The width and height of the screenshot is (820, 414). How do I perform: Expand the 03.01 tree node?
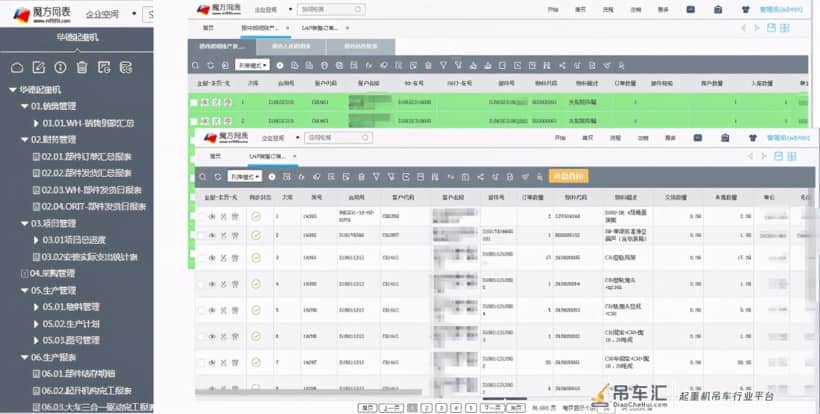(36, 240)
